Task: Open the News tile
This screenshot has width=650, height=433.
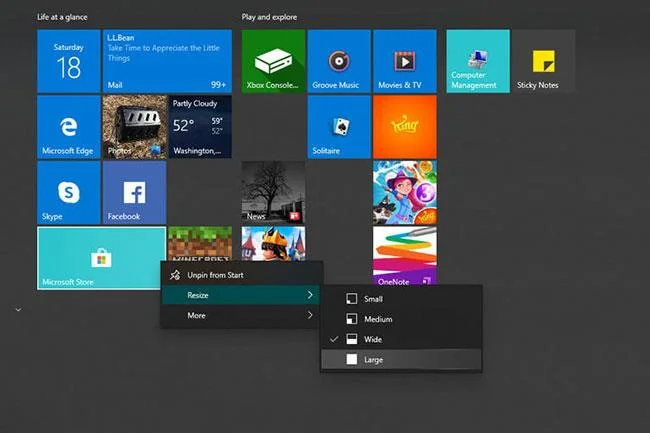Action: pos(273,193)
